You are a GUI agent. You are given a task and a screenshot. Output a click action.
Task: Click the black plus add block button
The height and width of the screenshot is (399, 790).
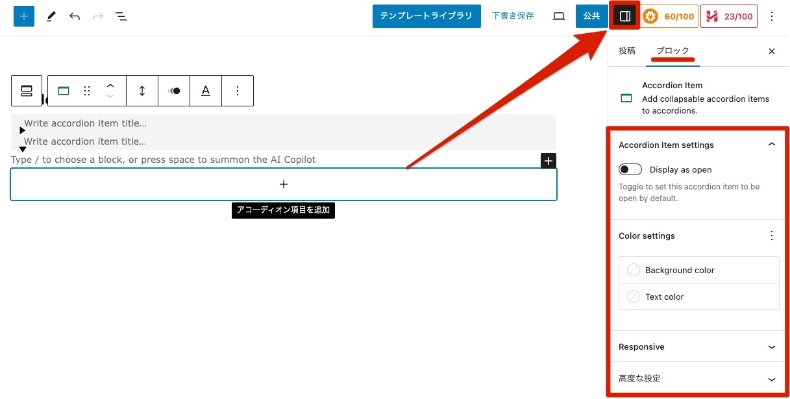[548, 161]
